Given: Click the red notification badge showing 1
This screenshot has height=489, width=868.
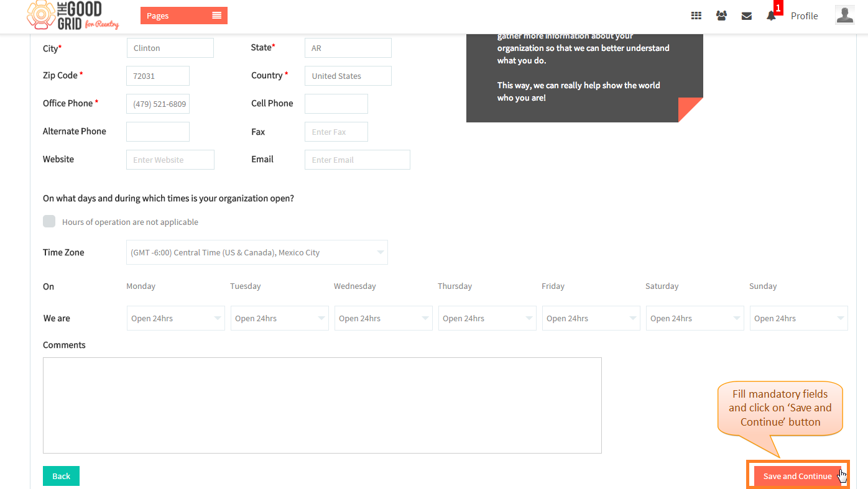Looking at the screenshot, I should click(778, 8).
